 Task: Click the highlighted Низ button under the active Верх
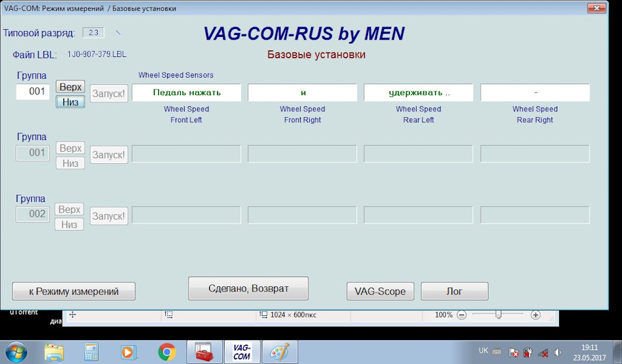[70, 102]
